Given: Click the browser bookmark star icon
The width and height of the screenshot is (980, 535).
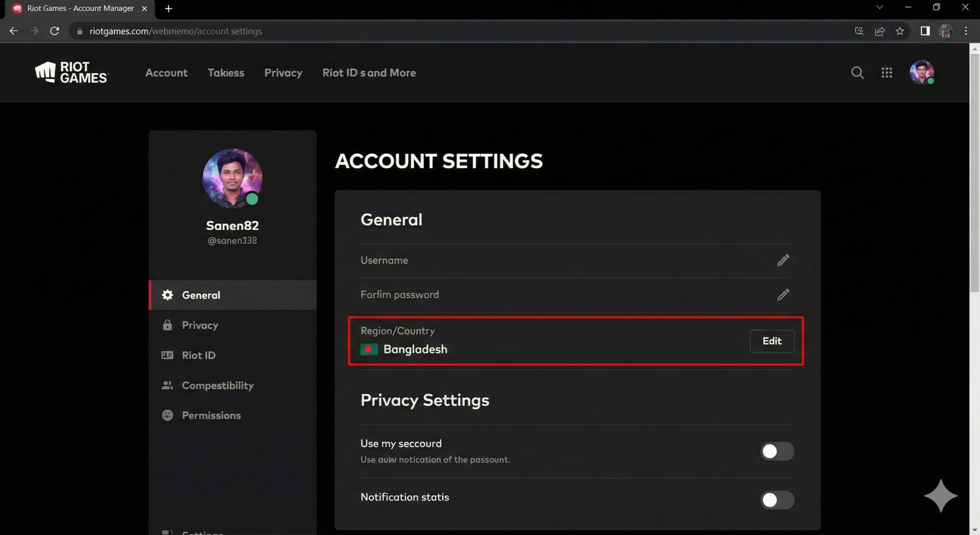Looking at the screenshot, I should pos(899,31).
